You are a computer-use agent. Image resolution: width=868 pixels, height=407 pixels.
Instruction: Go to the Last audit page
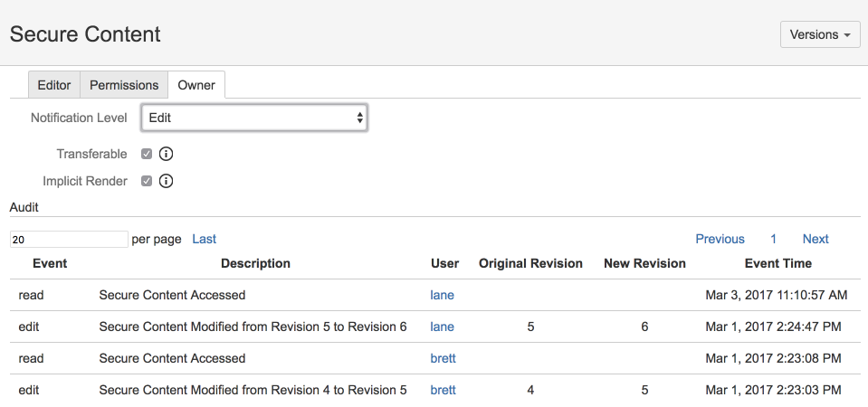pyautogui.click(x=205, y=239)
